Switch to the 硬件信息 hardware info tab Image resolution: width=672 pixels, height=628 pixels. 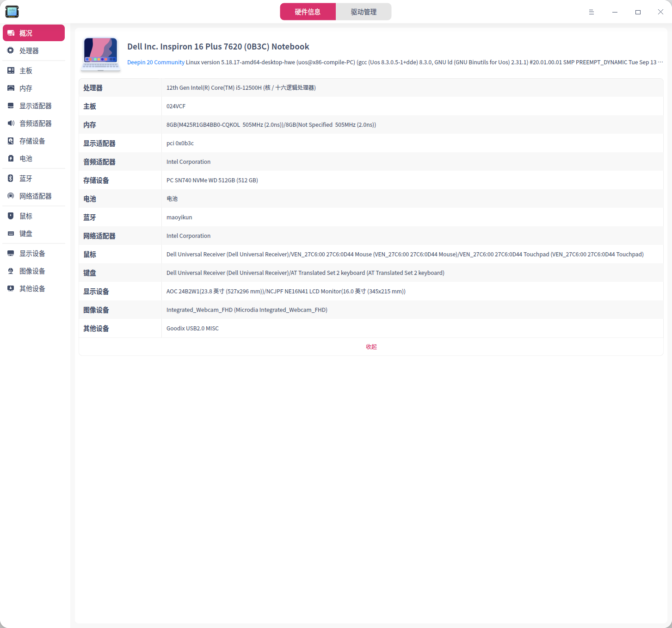click(308, 12)
